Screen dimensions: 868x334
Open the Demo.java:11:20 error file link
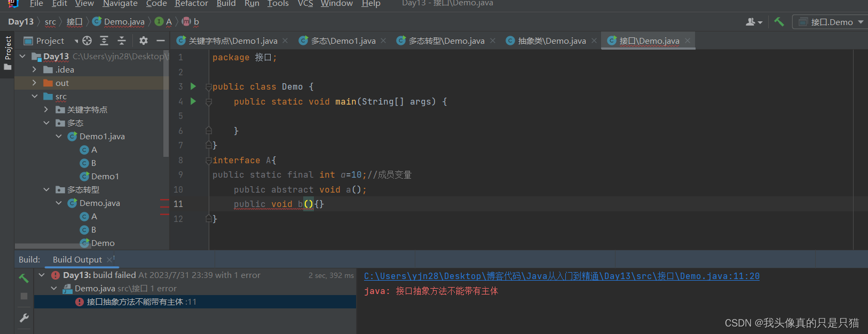coord(562,276)
